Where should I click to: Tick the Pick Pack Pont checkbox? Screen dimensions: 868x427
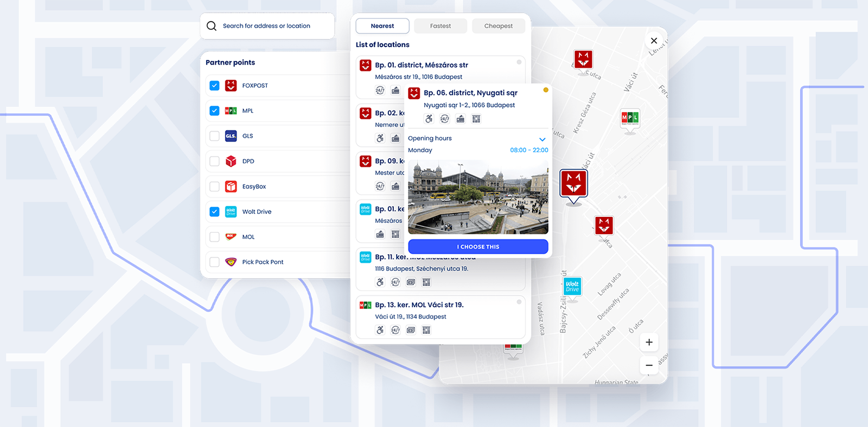[215, 262]
